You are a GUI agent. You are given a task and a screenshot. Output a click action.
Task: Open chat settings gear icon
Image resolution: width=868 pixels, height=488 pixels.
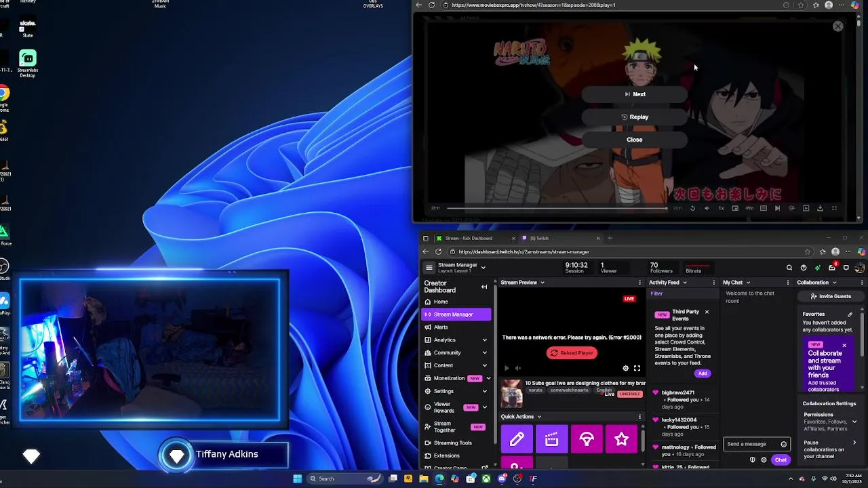pos(764,460)
